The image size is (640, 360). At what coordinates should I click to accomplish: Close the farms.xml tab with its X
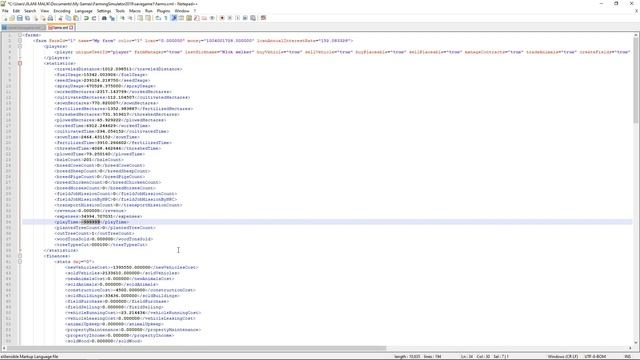[x=71, y=27]
